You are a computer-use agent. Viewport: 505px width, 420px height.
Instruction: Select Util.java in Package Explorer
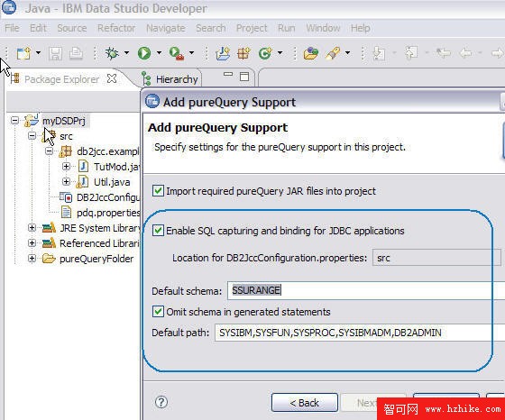pyautogui.click(x=112, y=182)
